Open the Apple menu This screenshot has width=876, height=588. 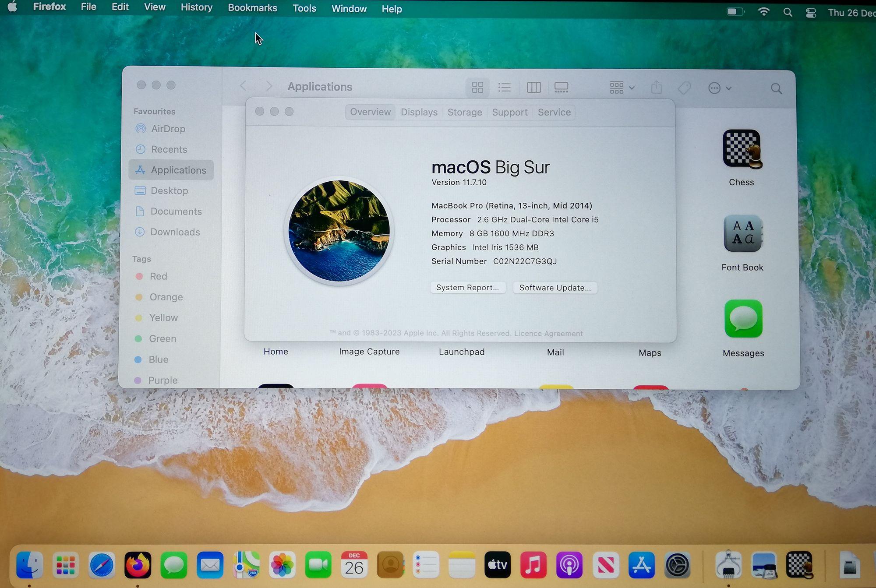[12, 7]
